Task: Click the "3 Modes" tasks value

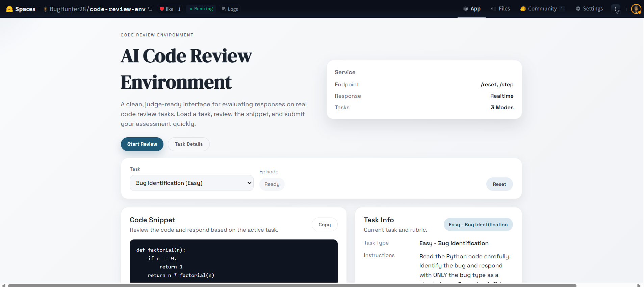Action: pos(502,107)
